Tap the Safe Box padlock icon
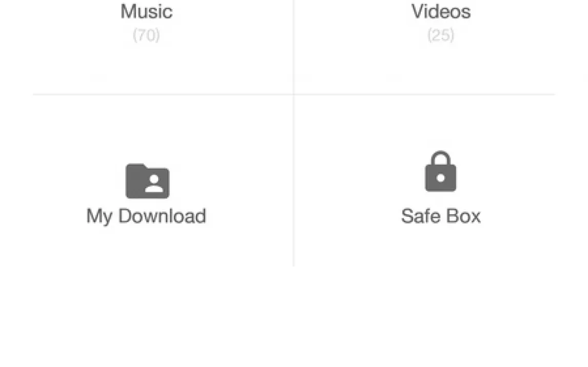The width and height of the screenshot is (588, 367). pos(441,171)
